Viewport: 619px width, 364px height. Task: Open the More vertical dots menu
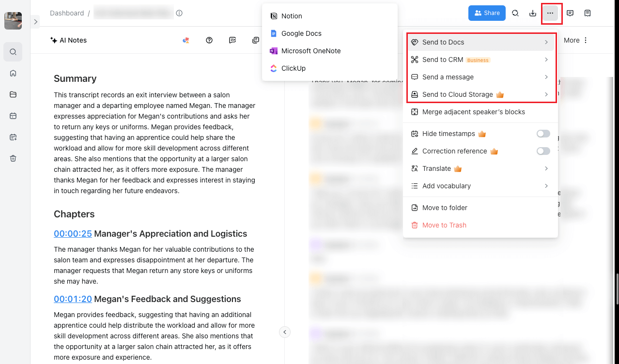[x=576, y=40]
